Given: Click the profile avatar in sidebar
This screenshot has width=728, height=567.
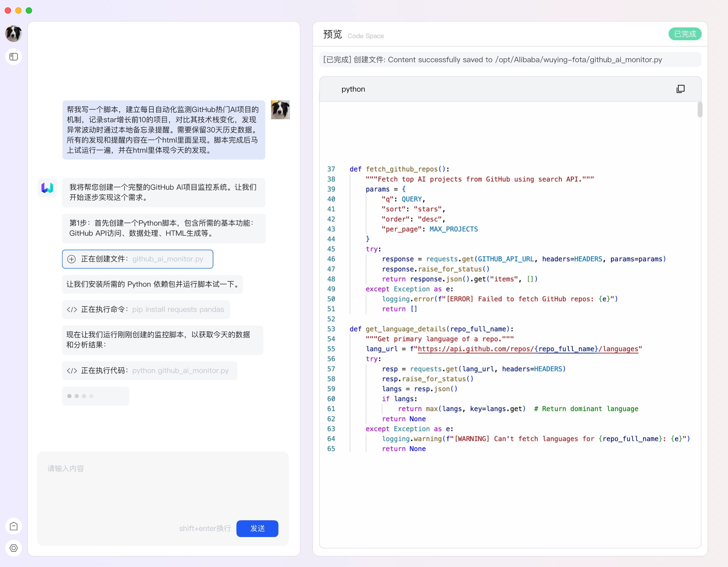Looking at the screenshot, I should [14, 34].
